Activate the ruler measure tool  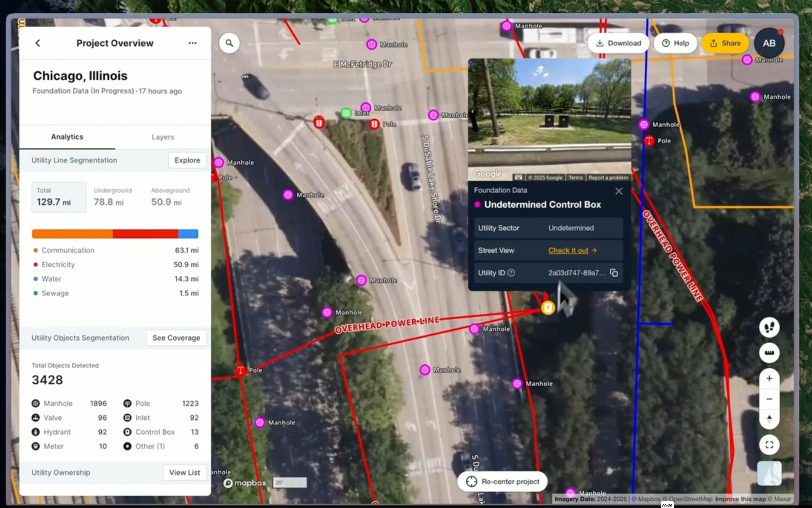pos(769,353)
